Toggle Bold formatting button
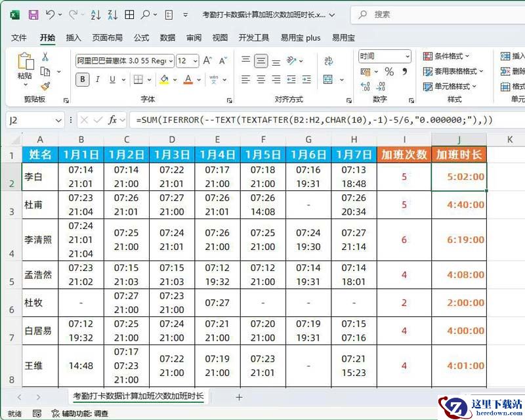 click(83, 79)
